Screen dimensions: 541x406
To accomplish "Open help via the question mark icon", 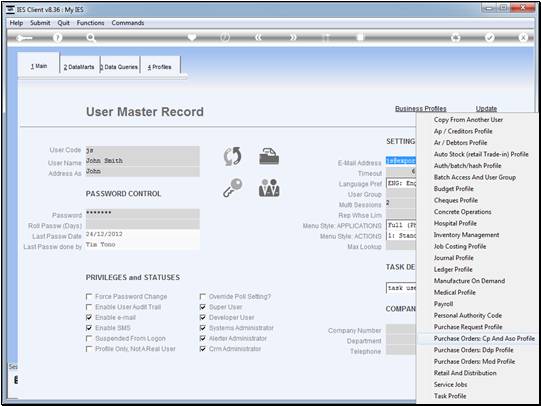I will [x=58, y=38].
